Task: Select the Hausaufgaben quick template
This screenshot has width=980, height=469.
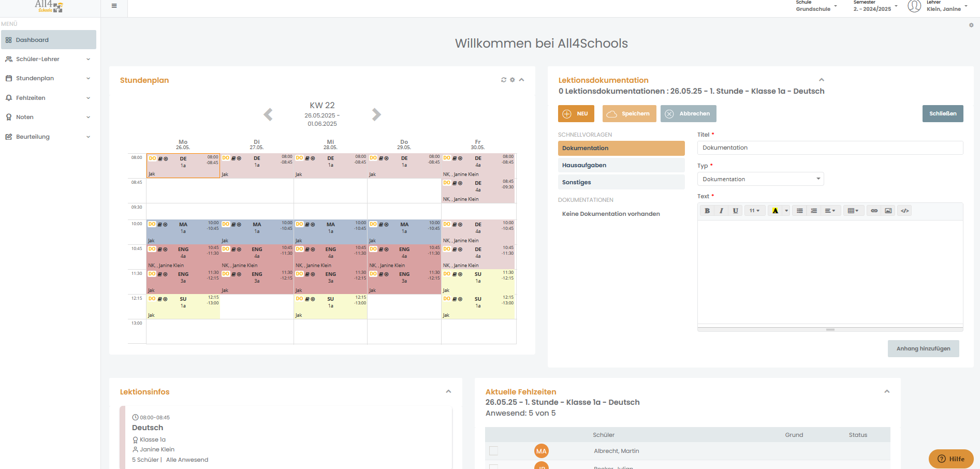Action: (x=621, y=165)
